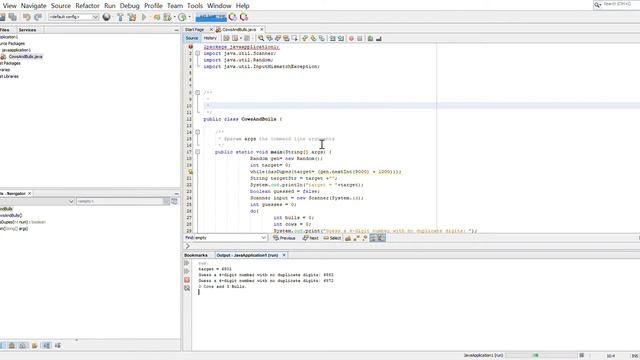640x360 pixels.
Task: Collapse the class Javadoc comment fold
Action: coord(198,93)
